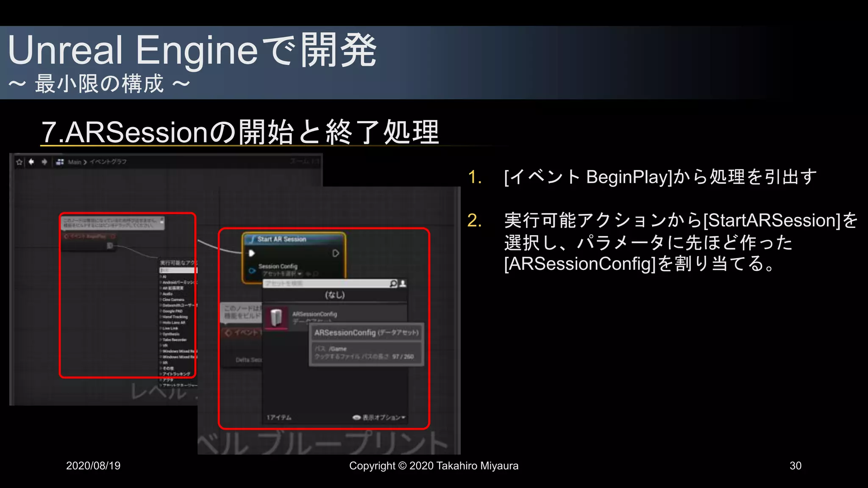Click the BeginPlay event node output exec pin
Viewport: 868px width, 488px height.
pos(110,246)
